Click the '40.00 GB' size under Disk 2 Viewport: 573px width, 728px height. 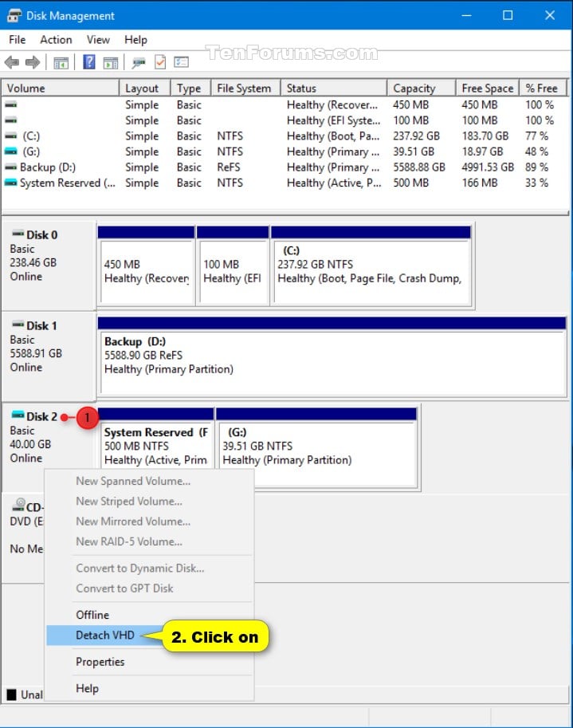(x=30, y=444)
